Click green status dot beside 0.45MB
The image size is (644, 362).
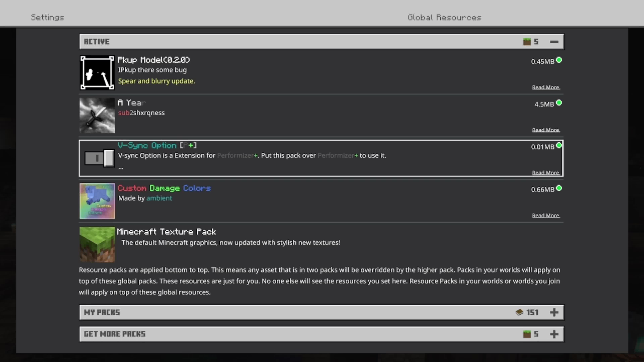coord(559,60)
